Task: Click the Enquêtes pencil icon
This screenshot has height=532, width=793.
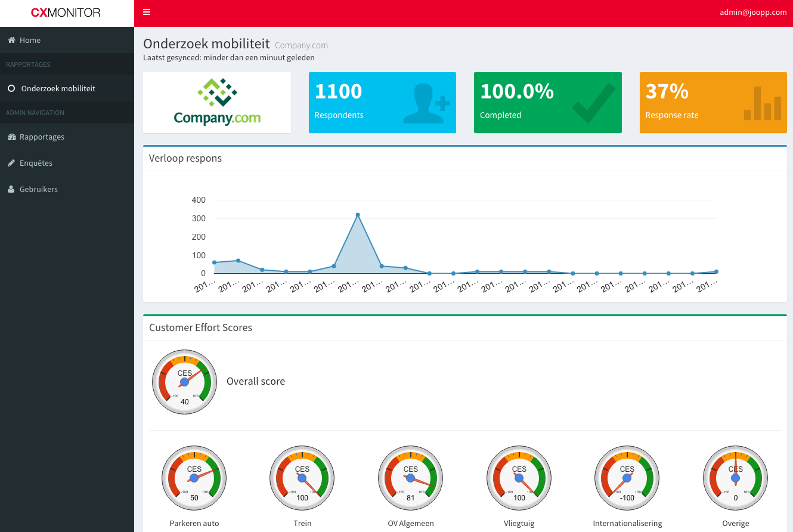Action: click(11, 163)
